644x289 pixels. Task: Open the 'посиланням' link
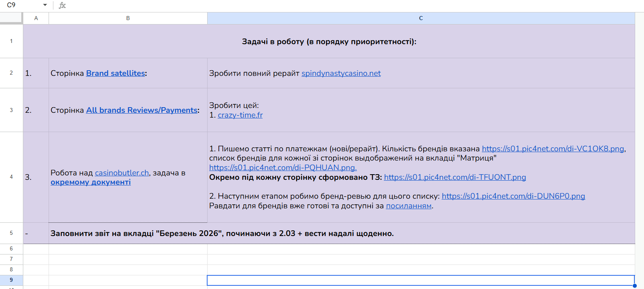pos(409,206)
